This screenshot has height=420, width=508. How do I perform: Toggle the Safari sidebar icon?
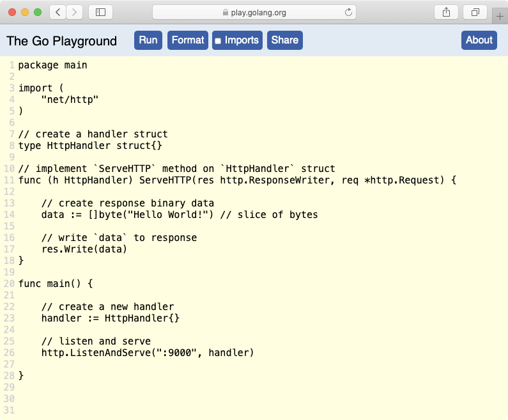(x=100, y=12)
